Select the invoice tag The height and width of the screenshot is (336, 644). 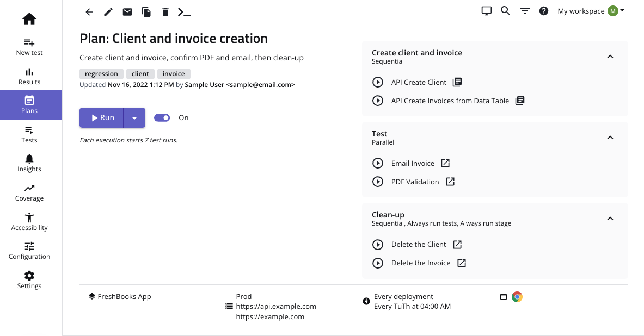tap(174, 74)
